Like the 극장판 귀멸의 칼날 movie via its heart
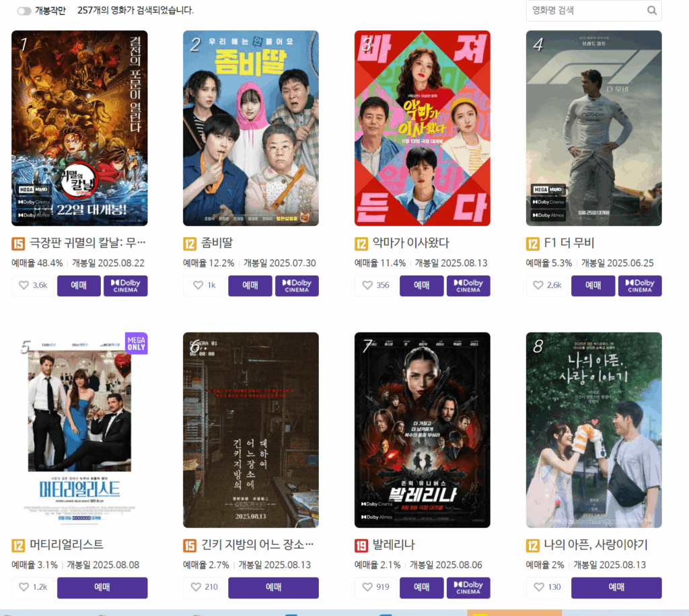 click(24, 285)
